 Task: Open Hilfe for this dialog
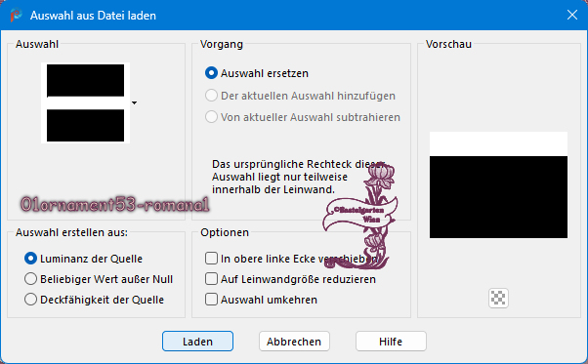(x=391, y=342)
